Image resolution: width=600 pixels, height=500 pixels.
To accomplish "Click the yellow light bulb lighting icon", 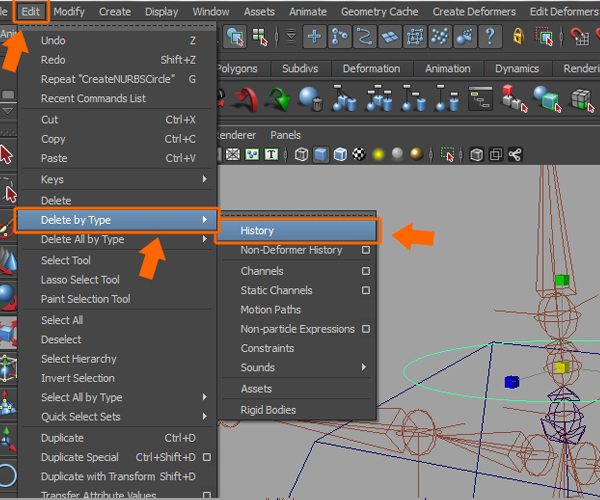I will [x=378, y=155].
